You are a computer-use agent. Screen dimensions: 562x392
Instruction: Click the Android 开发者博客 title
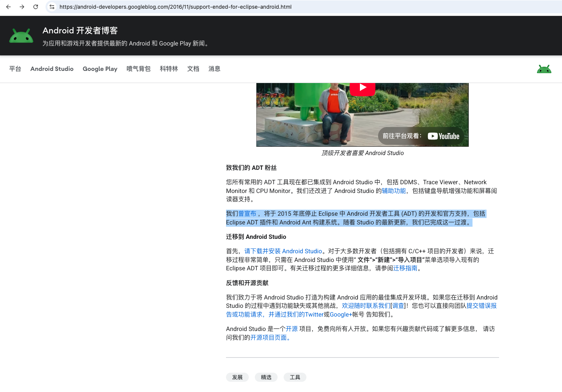[x=80, y=30]
